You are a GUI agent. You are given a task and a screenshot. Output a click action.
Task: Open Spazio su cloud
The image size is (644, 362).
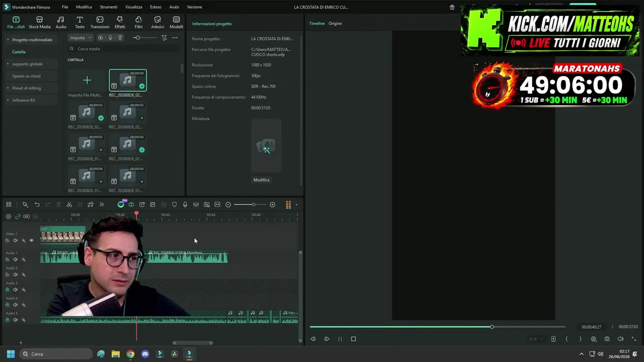point(26,76)
